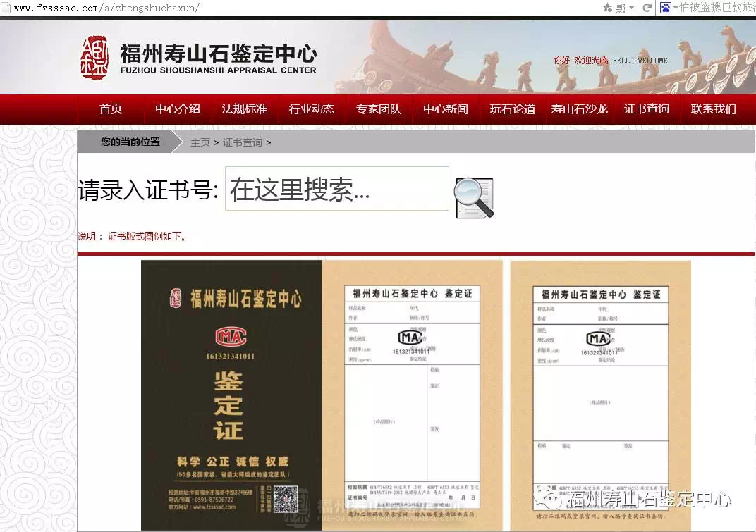Click the page favicon icon before the URL
This screenshot has height=532, width=756.
6,8
